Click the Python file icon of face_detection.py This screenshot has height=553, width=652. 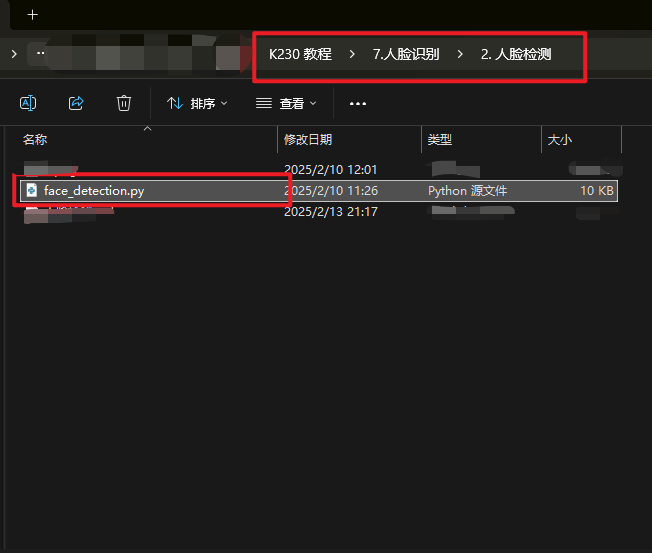pos(33,191)
